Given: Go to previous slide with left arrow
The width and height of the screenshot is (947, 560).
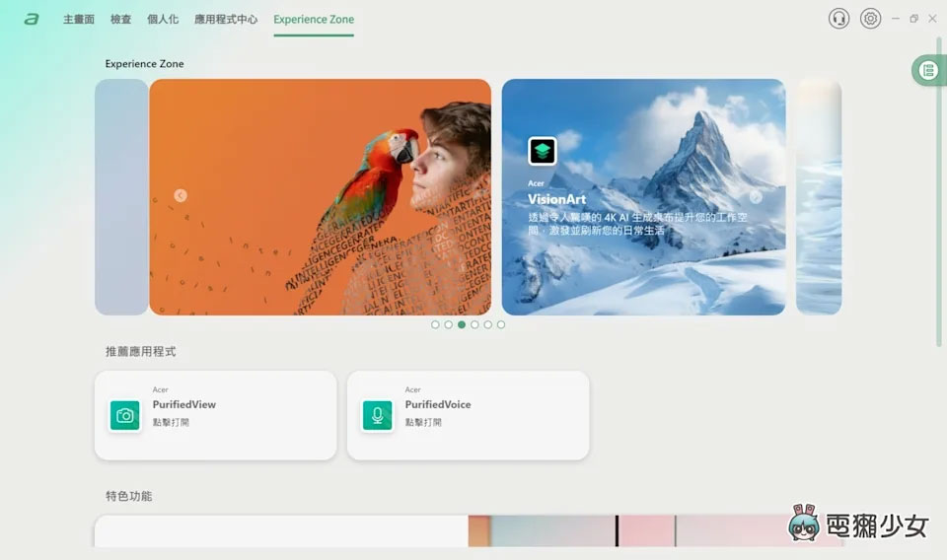Looking at the screenshot, I should pos(181,195).
